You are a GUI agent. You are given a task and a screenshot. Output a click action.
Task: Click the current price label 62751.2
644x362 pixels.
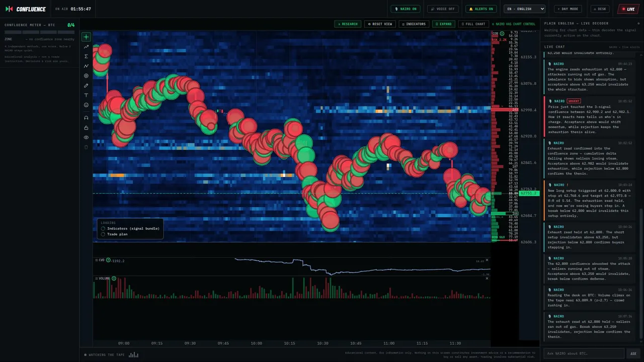[529, 193]
